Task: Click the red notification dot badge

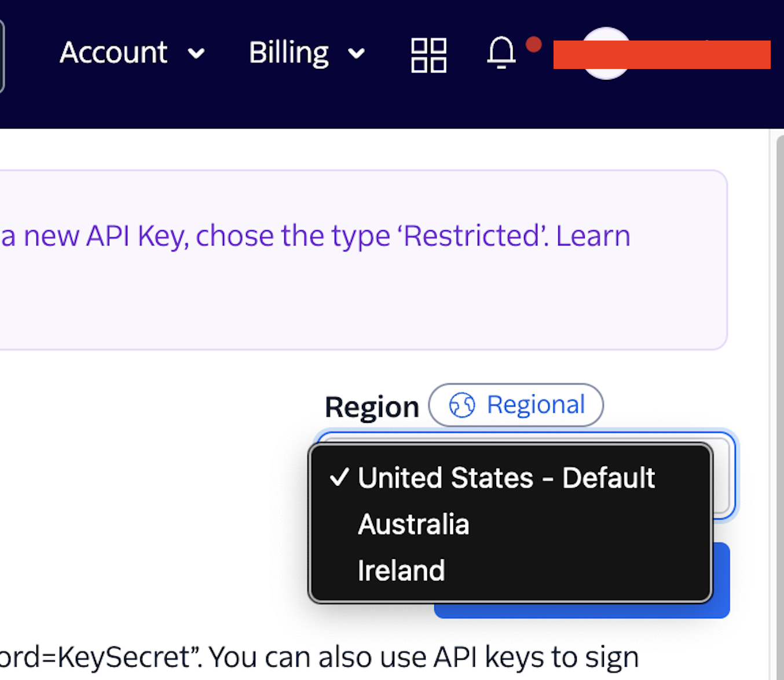Action: point(533,45)
